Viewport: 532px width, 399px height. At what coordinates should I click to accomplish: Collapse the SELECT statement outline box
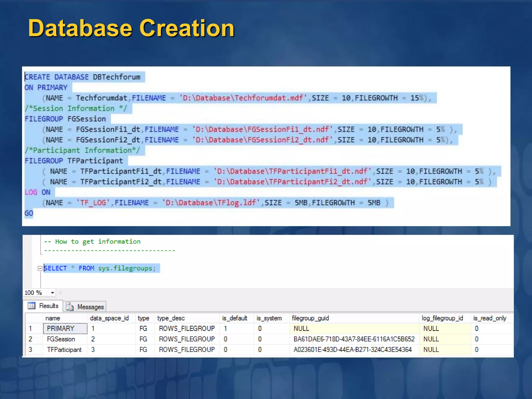40,268
